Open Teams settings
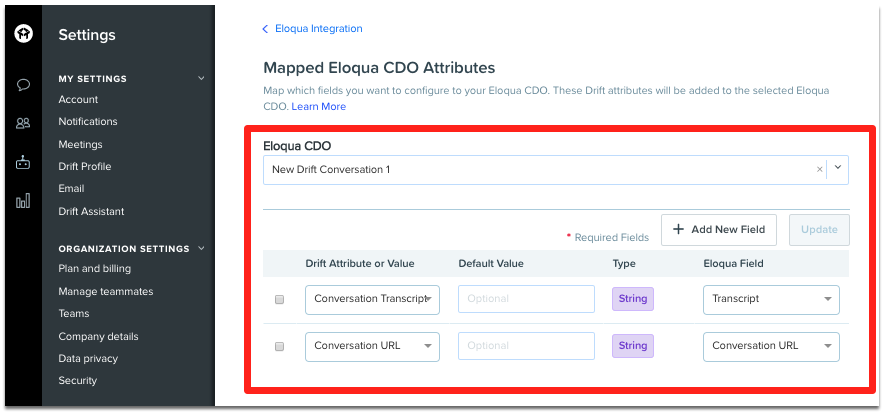The height and width of the screenshot is (416, 886). [x=74, y=314]
